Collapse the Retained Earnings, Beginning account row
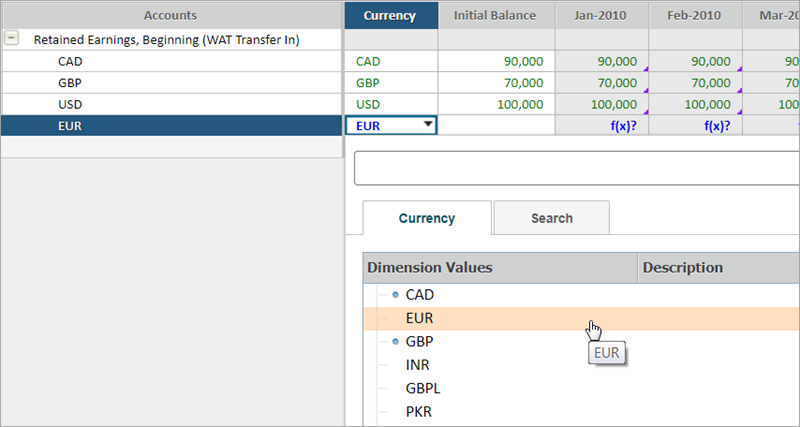The width and height of the screenshot is (800, 427). 12,38
